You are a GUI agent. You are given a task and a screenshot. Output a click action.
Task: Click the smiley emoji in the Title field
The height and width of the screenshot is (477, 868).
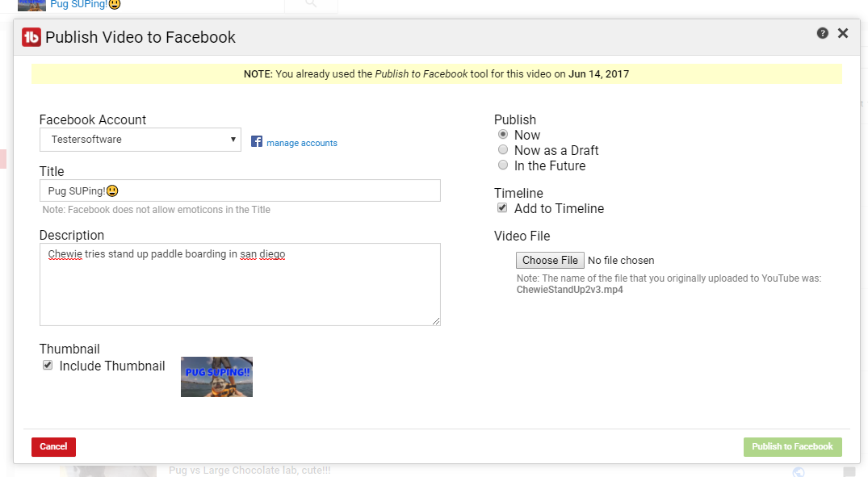111,190
